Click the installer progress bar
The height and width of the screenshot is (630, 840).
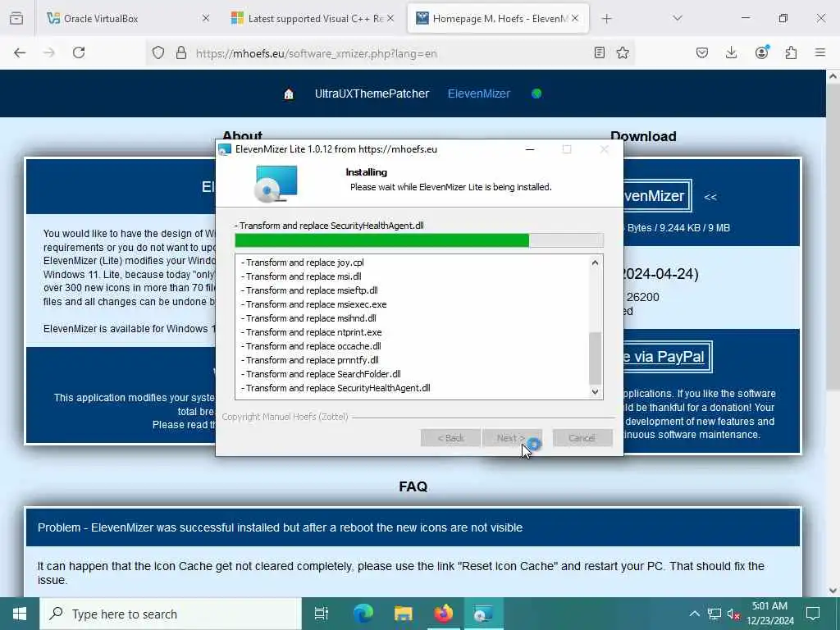[x=419, y=240]
